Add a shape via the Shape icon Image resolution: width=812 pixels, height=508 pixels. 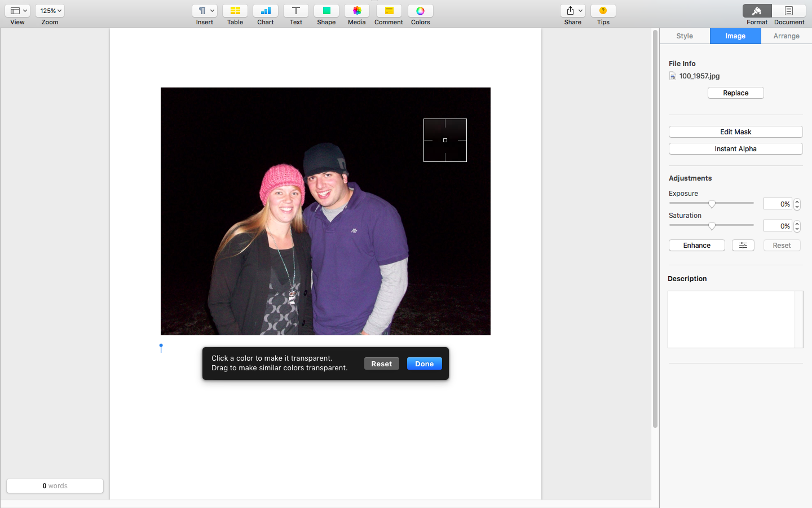(x=326, y=10)
